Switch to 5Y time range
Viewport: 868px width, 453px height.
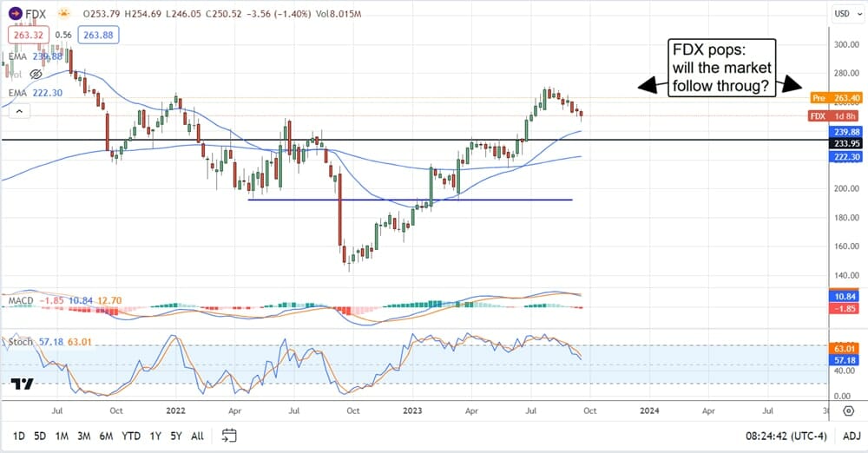(x=174, y=435)
